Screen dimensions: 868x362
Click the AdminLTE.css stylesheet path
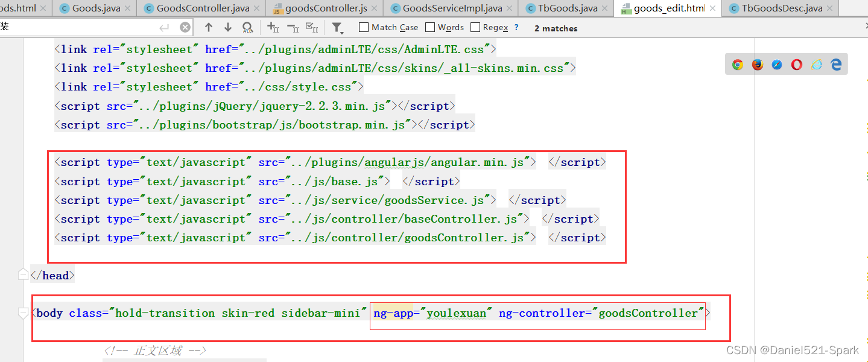(367, 49)
